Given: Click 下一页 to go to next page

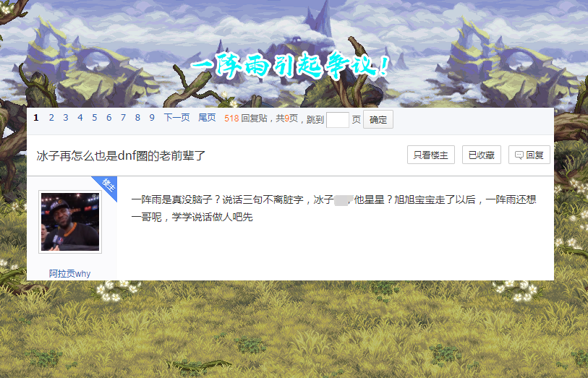Looking at the screenshot, I should tap(176, 118).
